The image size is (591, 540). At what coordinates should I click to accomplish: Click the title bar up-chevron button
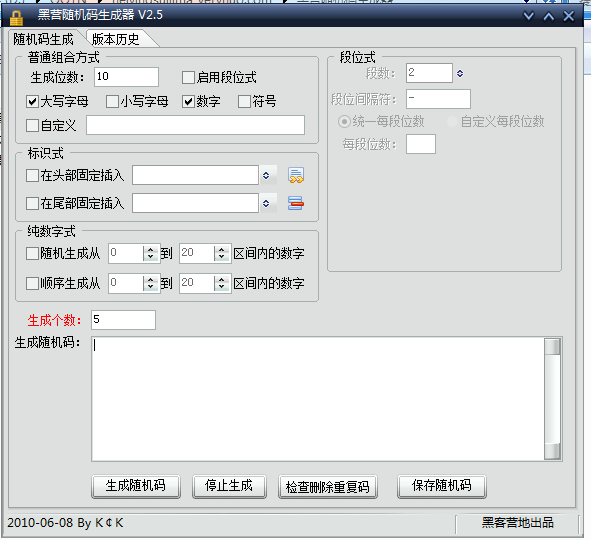[549, 16]
